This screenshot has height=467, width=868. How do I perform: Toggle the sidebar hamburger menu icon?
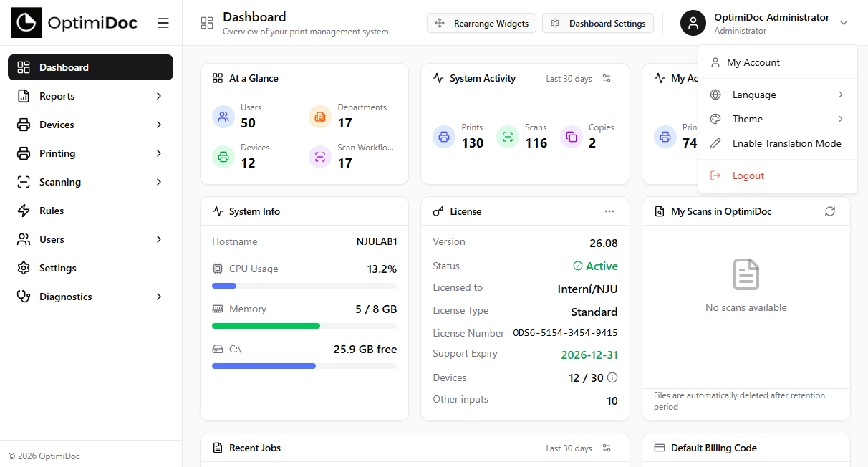(x=163, y=23)
